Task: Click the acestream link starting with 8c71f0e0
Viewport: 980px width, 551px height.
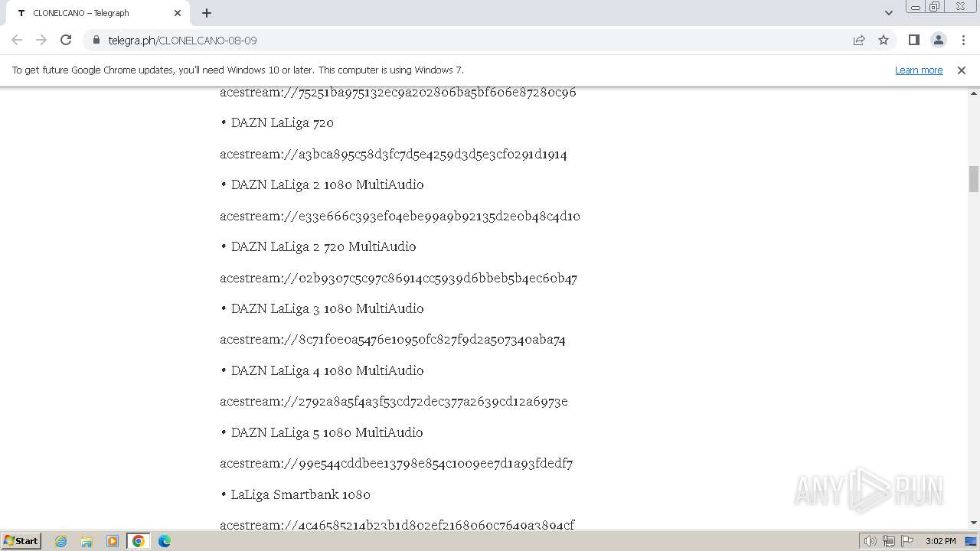Action: 393,339
